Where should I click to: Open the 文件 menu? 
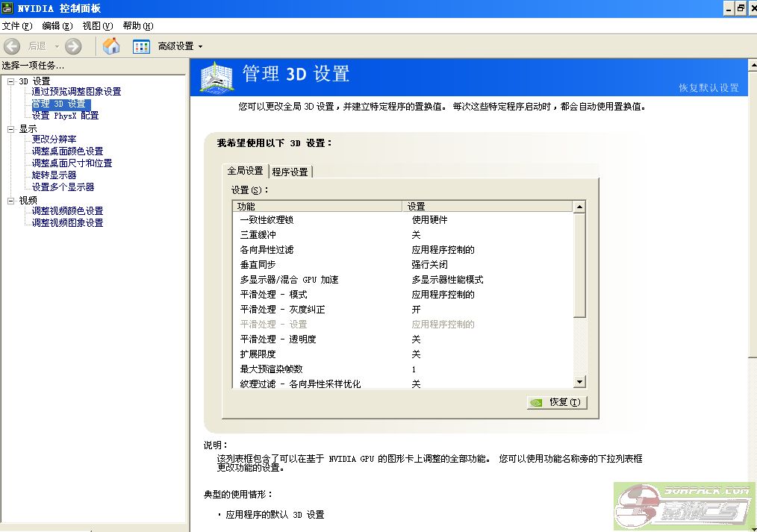[x=16, y=26]
